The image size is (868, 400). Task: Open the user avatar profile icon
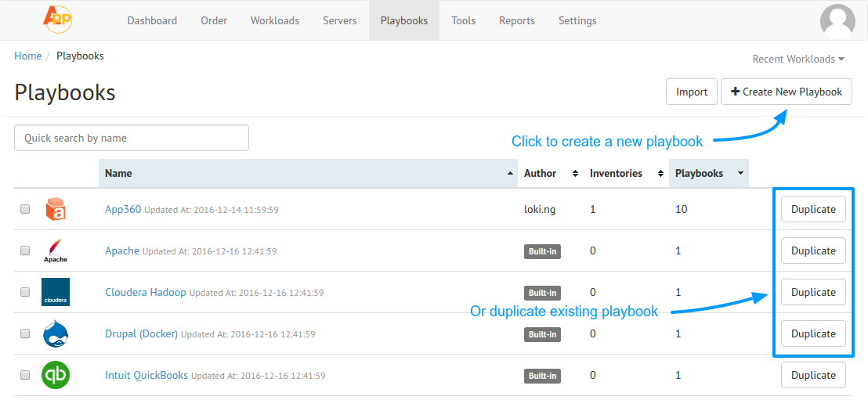[837, 22]
